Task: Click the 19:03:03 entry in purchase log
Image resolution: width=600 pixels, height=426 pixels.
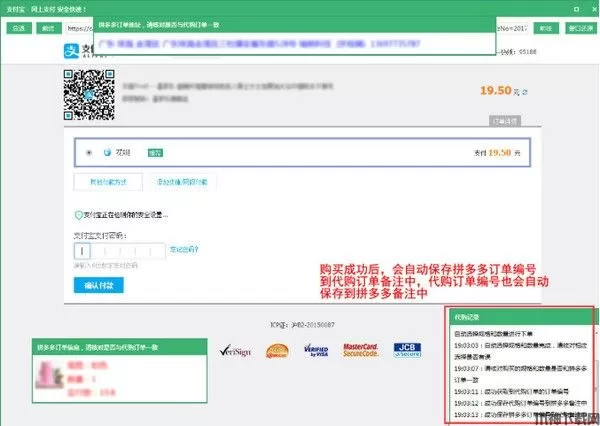Action: coord(521,351)
